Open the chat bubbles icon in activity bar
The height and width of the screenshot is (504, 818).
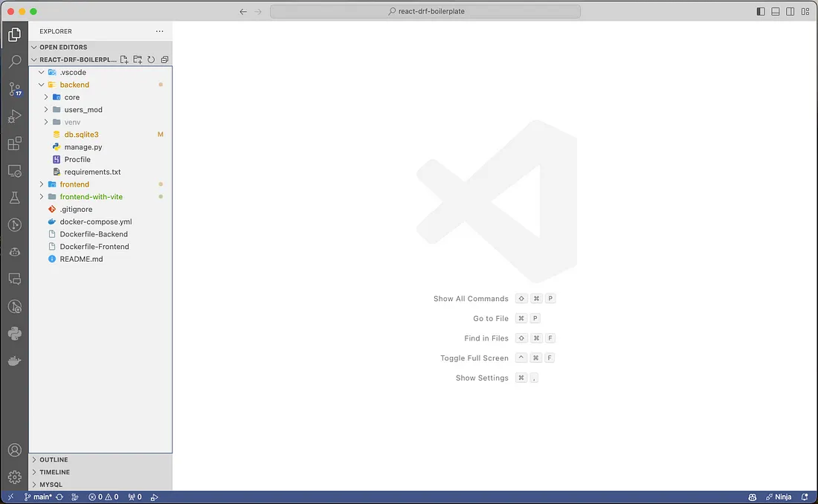click(15, 279)
